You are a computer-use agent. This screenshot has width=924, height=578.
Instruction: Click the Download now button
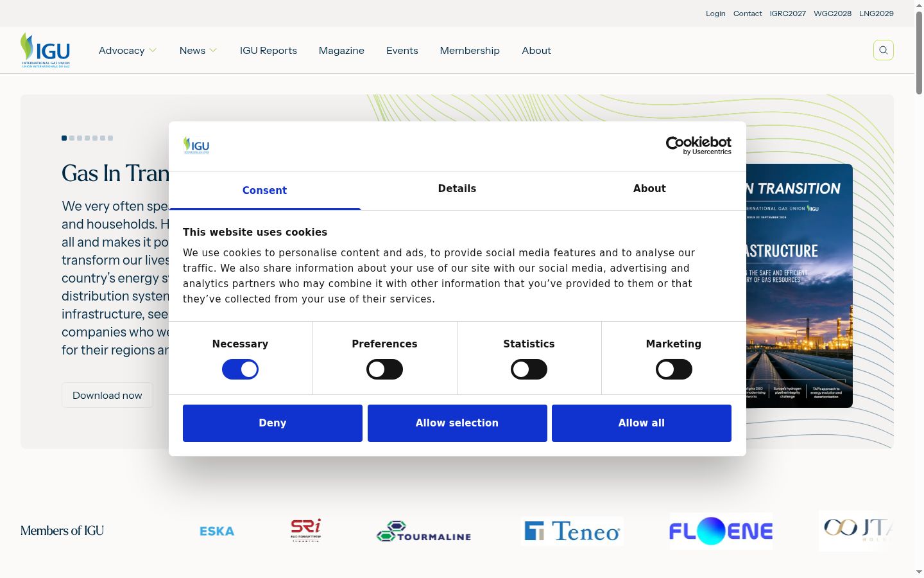click(x=107, y=395)
